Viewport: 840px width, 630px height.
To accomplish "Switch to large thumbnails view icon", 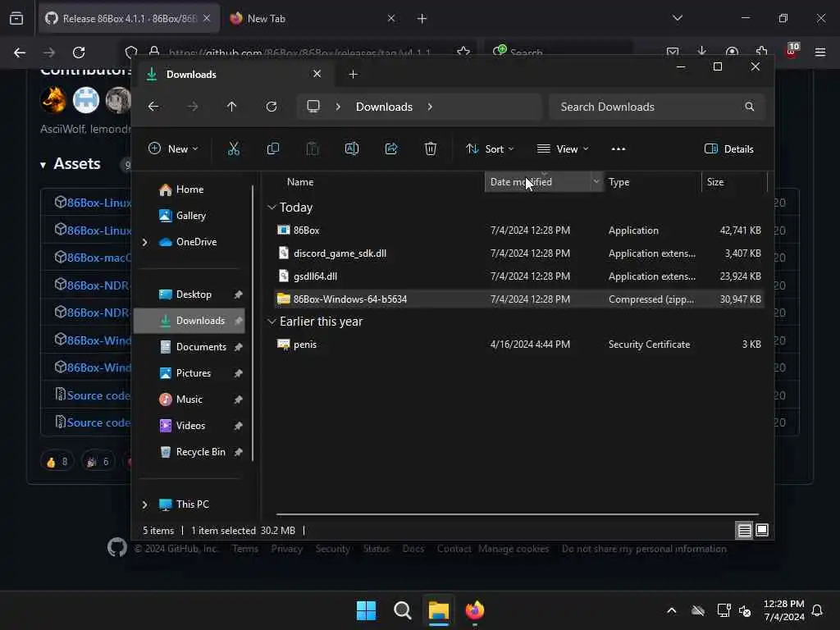I will [x=762, y=531].
